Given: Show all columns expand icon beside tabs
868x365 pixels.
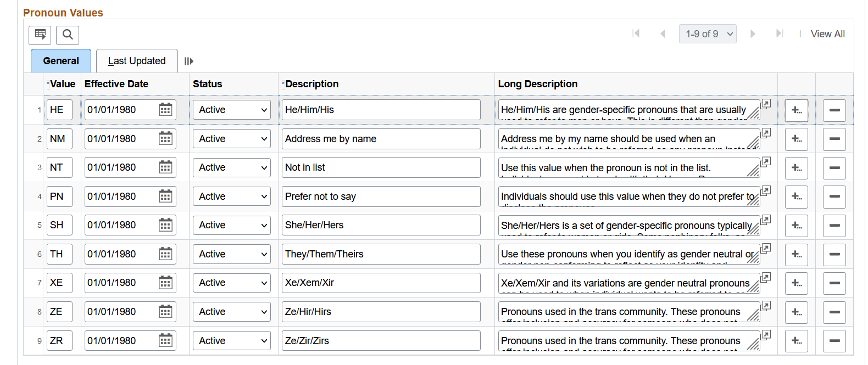Looking at the screenshot, I should pos(188,61).
